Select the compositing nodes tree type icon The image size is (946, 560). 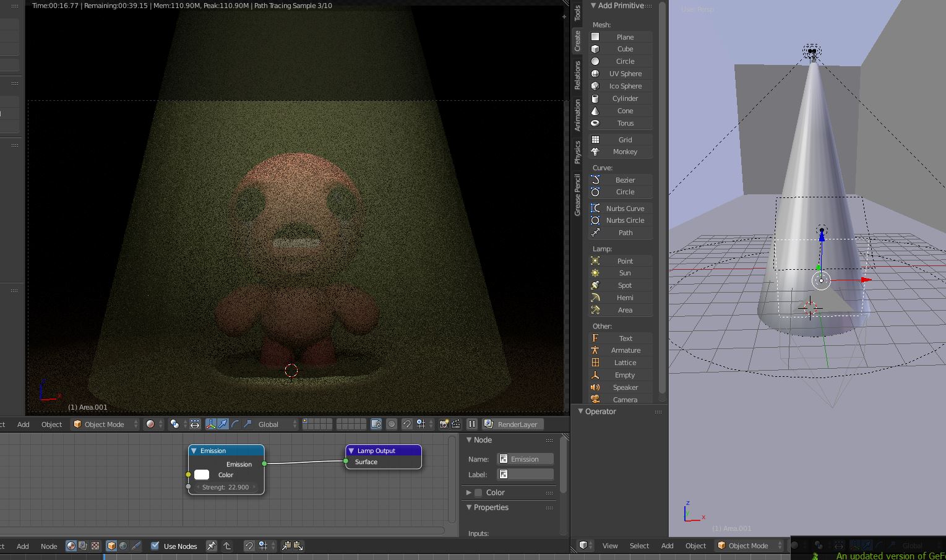click(x=83, y=546)
